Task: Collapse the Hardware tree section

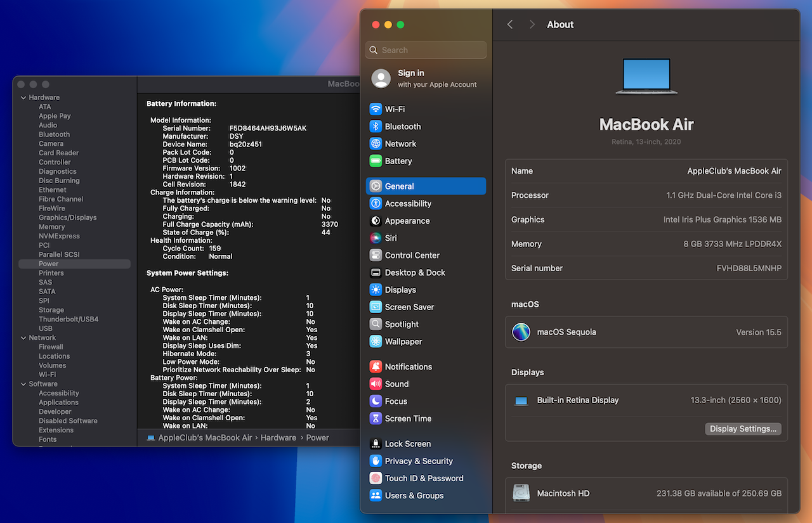Action: pyautogui.click(x=23, y=98)
